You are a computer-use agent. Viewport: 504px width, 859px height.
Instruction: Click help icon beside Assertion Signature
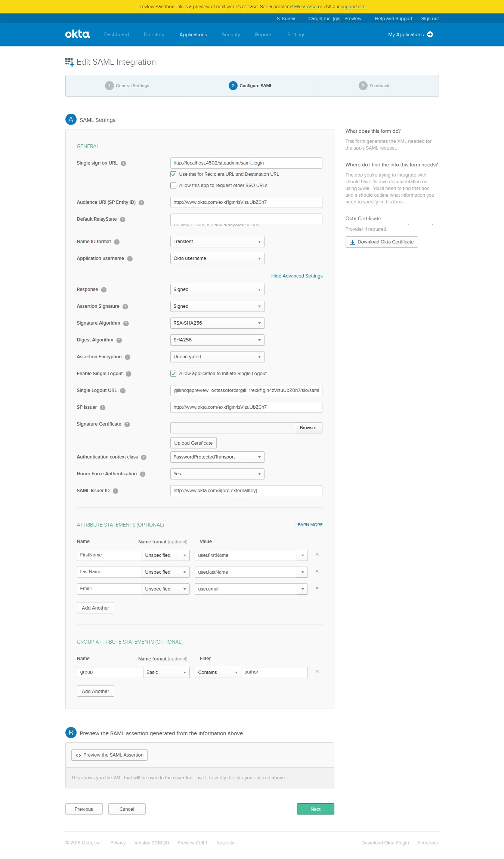tap(125, 307)
